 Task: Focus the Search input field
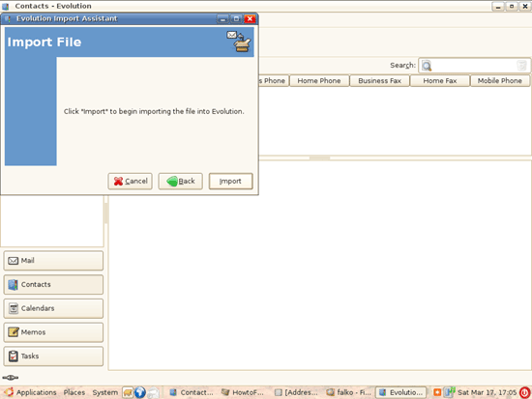coord(474,66)
